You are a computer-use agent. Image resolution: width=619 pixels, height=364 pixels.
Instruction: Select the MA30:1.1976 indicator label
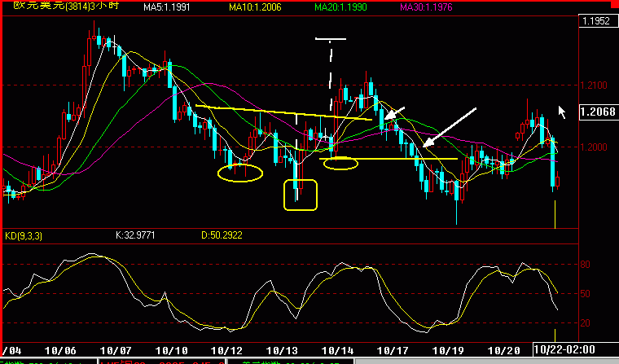(x=426, y=7)
